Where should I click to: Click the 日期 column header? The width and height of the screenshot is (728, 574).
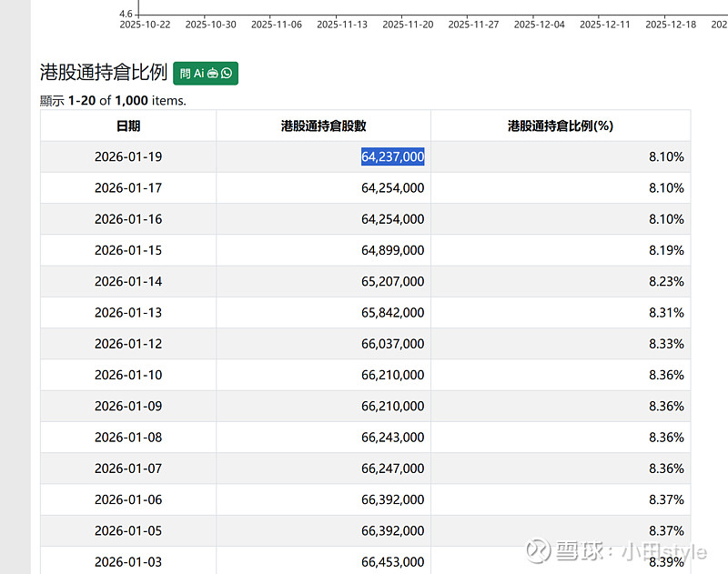click(128, 126)
